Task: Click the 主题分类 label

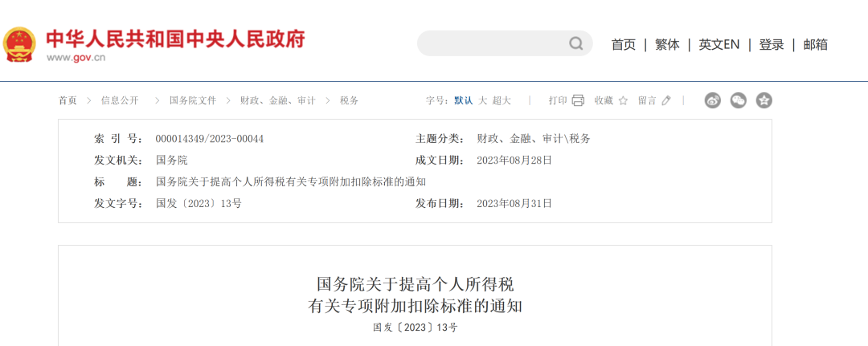Action: tap(440, 139)
